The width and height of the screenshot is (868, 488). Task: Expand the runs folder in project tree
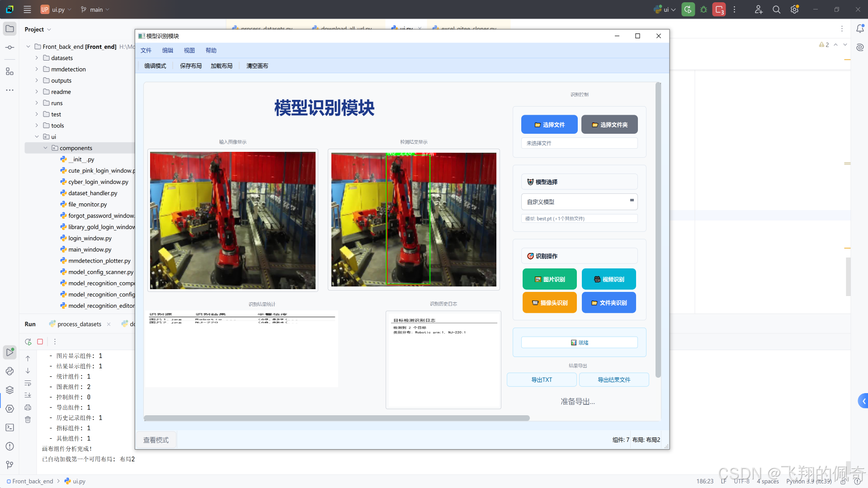[x=37, y=103]
